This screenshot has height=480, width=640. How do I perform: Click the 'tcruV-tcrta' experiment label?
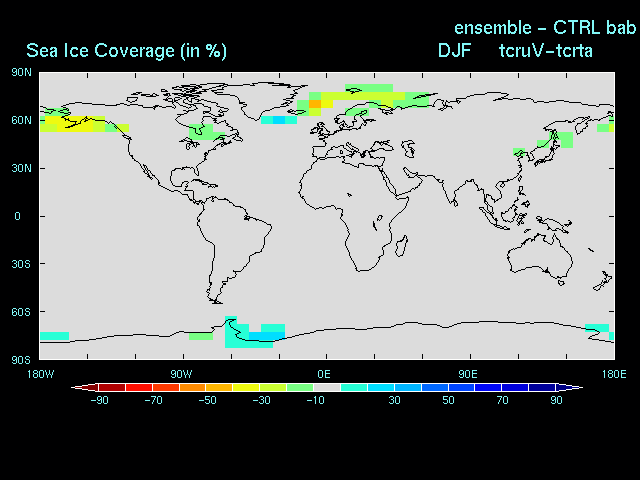[546, 51]
